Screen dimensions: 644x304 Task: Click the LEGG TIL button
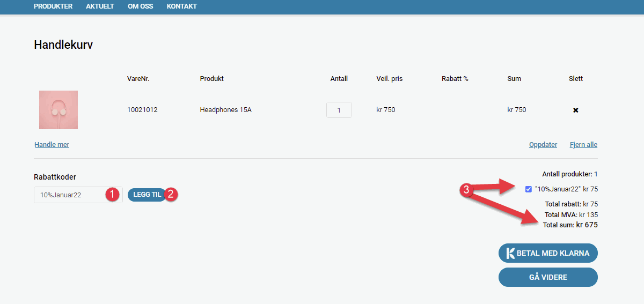tap(147, 195)
